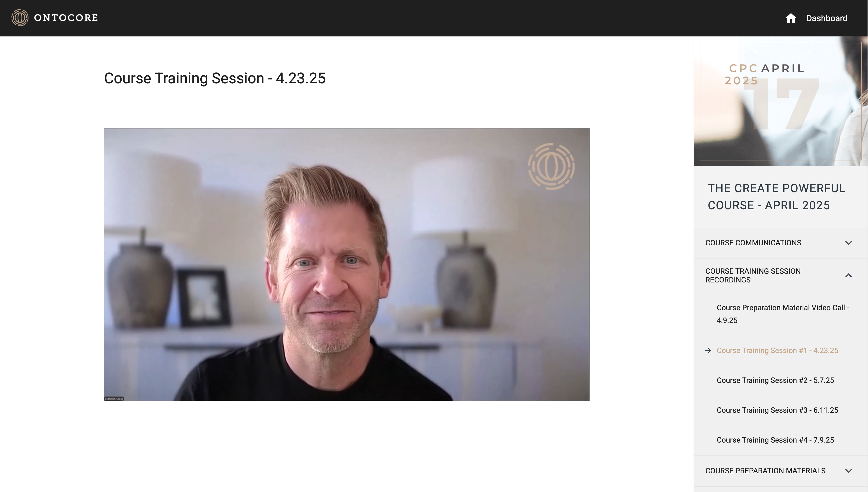The image size is (868, 492).
Task: Open Course Training Session #4 - 7.9.25
Action: click(x=775, y=440)
